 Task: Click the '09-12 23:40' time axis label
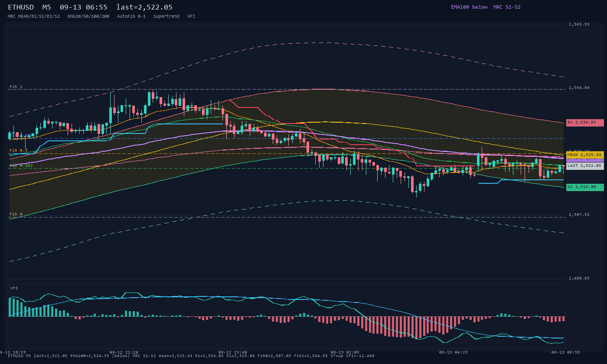pos(233,352)
